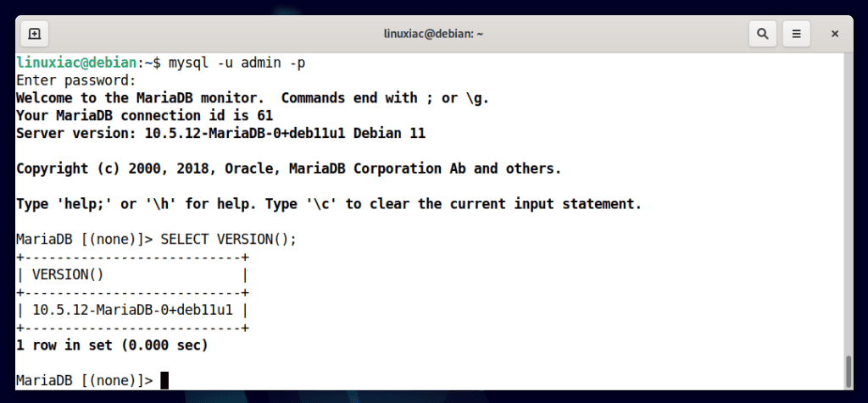Viewport: 868px width, 403px height.
Task: Click the connection id is 61 line
Action: (144, 116)
